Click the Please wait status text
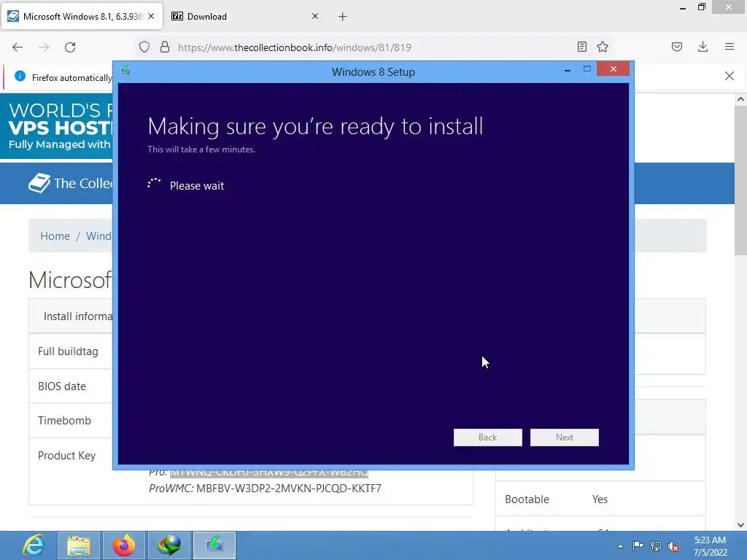The height and width of the screenshot is (560, 747). (197, 186)
